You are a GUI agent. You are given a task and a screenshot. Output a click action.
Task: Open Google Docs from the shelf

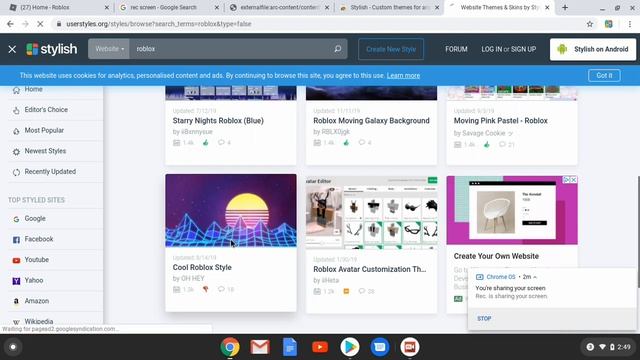[x=290, y=347]
